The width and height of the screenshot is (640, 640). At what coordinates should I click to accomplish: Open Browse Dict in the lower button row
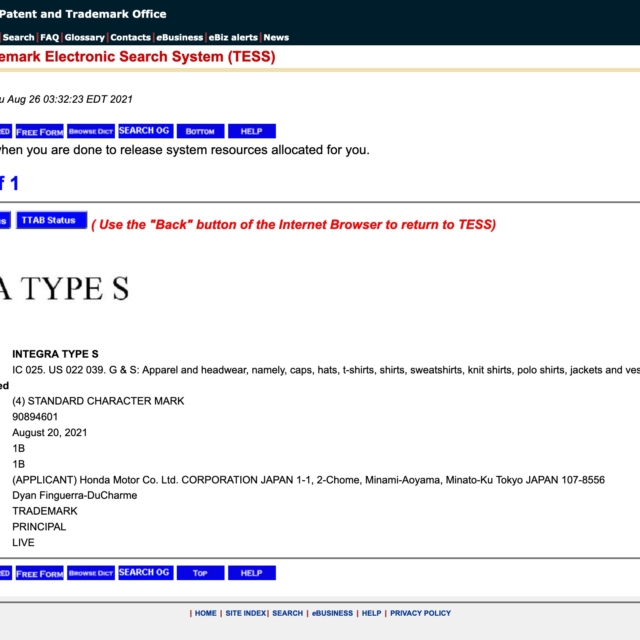(90, 573)
